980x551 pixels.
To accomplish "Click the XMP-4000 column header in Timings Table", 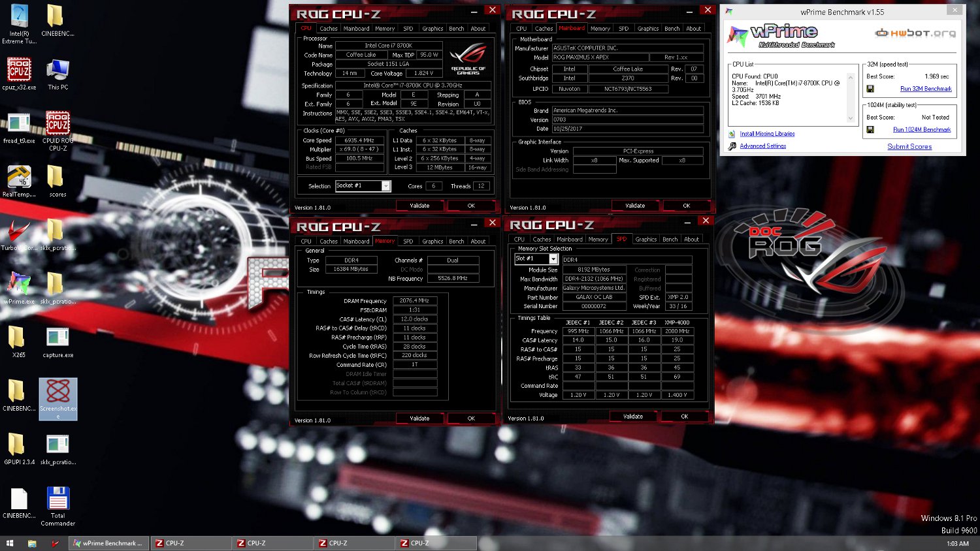I will click(677, 323).
